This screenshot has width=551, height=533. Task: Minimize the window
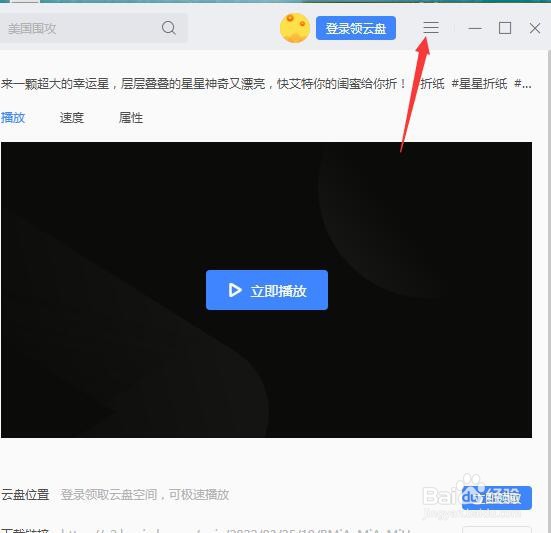[475, 28]
